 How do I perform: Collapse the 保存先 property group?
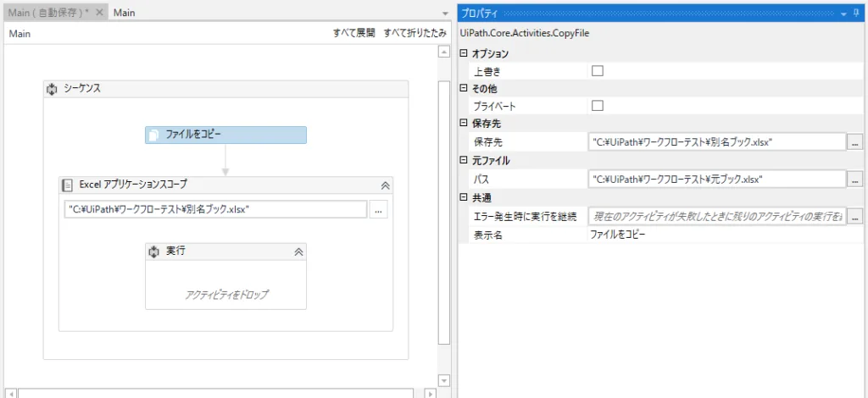point(464,124)
